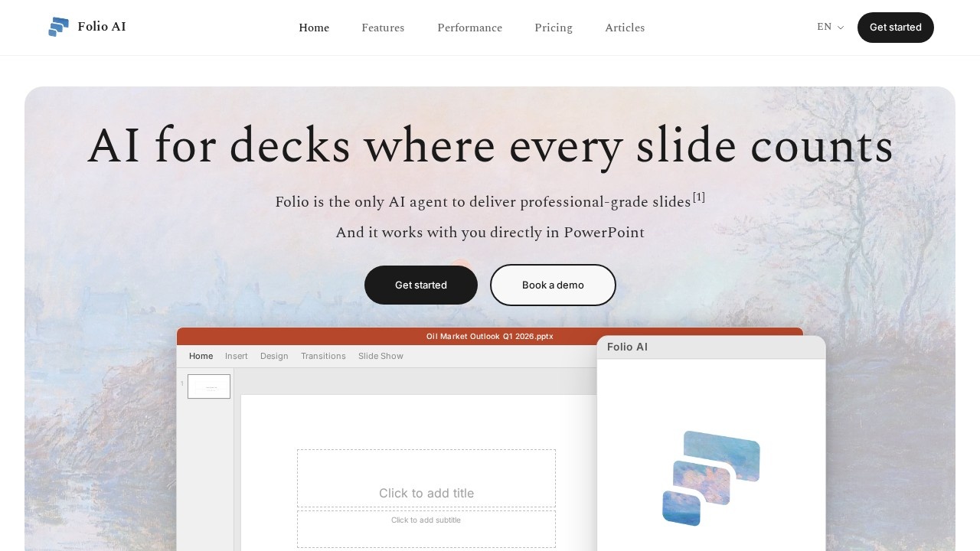Image resolution: width=980 pixels, height=551 pixels.
Task: Click the text 'And it works with you directly in PowerPoint'
Action: point(490,233)
